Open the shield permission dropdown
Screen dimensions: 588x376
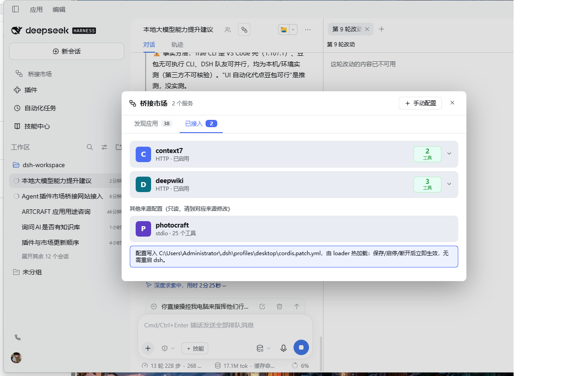click(x=168, y=348)
